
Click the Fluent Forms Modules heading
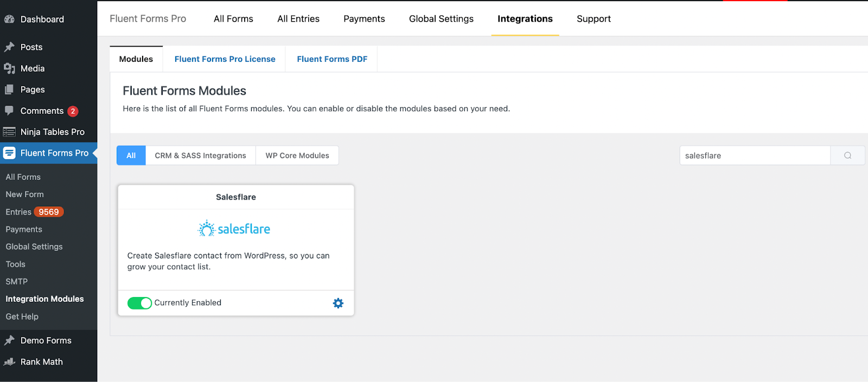184,91
